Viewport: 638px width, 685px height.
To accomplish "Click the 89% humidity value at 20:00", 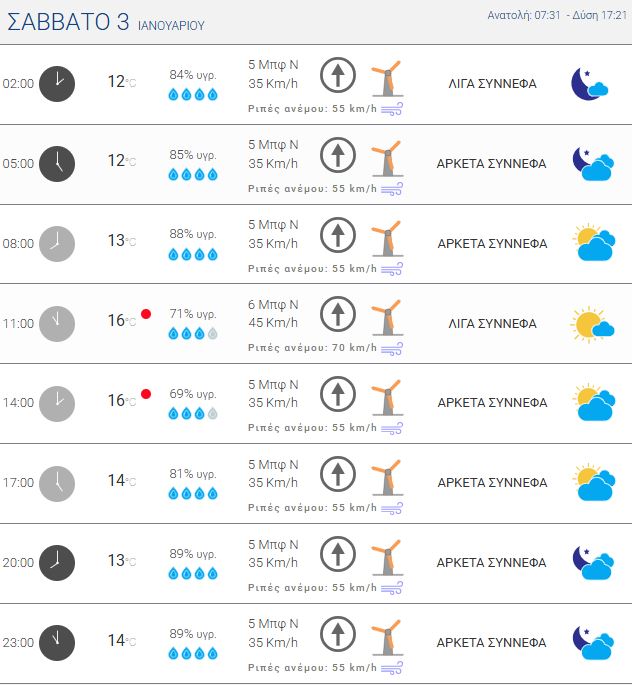I will [x=192, y=553].
